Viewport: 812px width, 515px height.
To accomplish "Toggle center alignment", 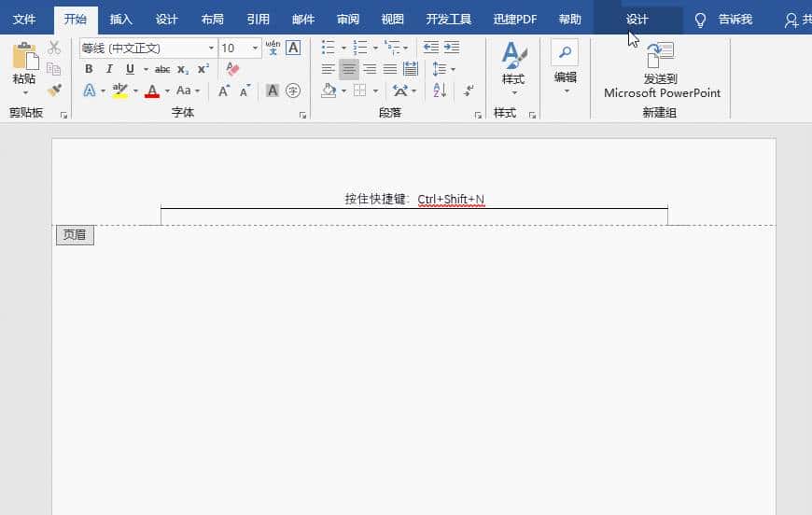I will click(x=348, y=69).
